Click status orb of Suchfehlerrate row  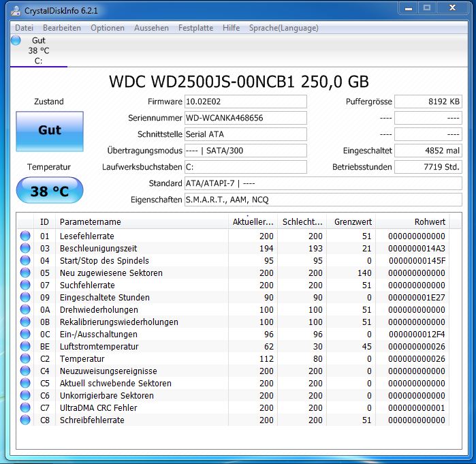(25, 285)
